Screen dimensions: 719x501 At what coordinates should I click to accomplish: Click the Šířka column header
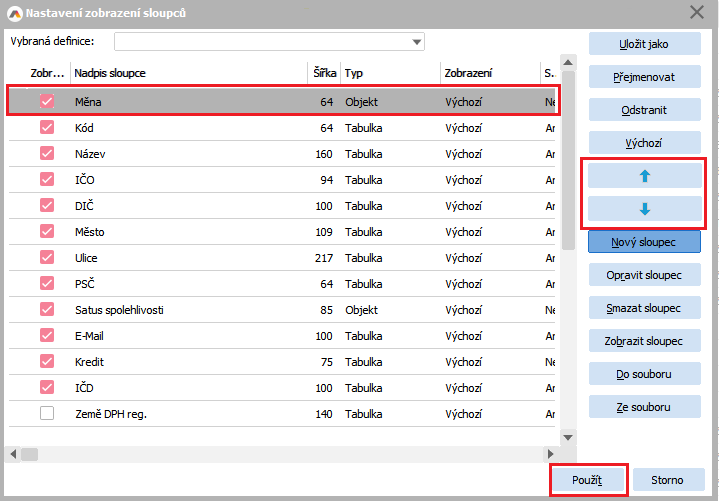[324, 73]
